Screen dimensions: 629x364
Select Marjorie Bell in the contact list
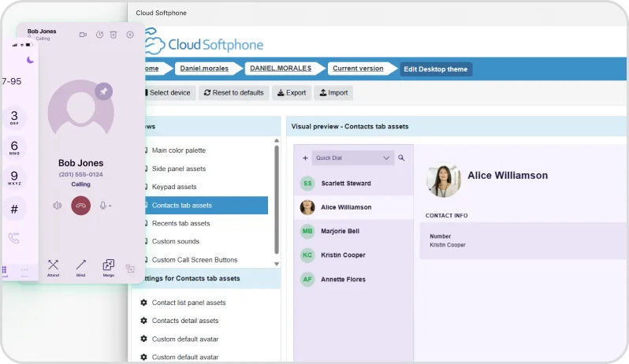click(340, 232)
